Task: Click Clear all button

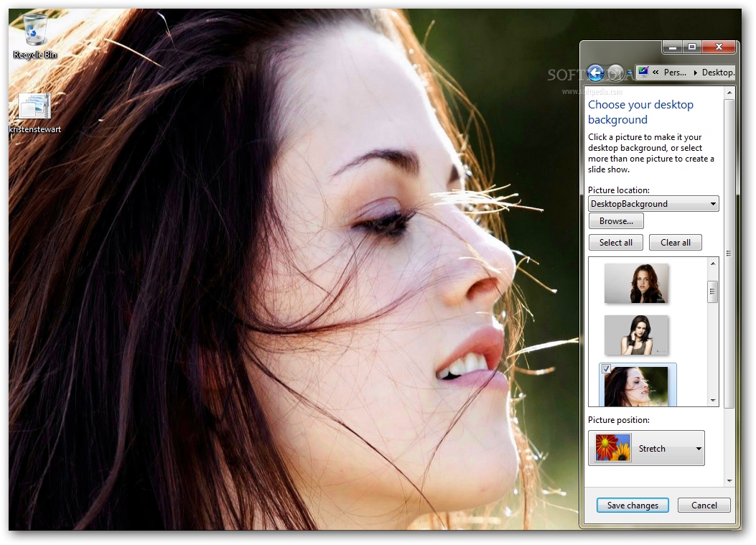Action: pyautogui.click(x=675, y=243)
